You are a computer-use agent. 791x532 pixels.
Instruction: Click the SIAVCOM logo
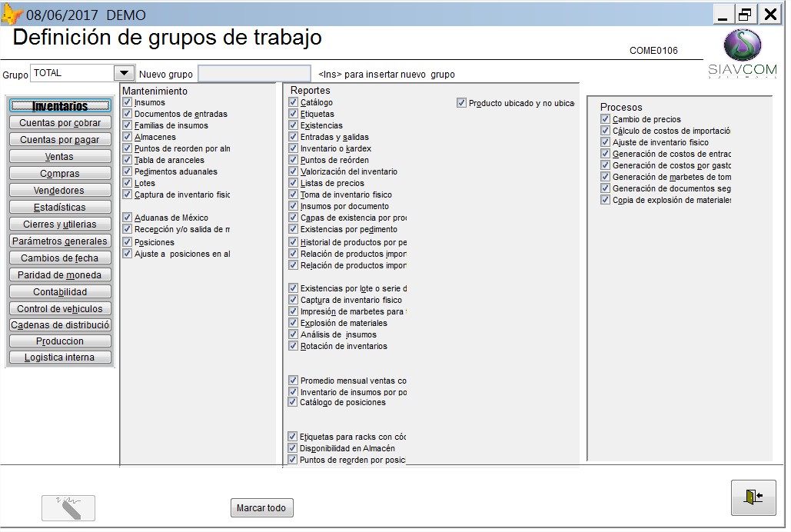(743, 54)
